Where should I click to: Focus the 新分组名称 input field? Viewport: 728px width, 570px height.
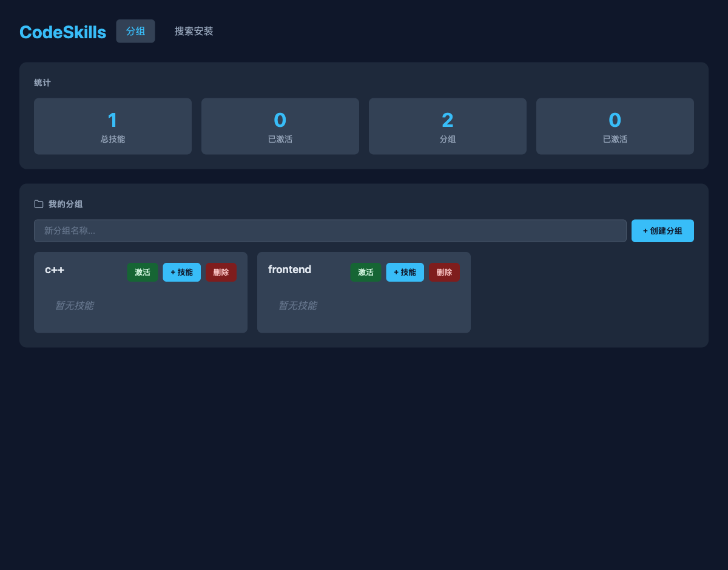click(330, 231)
